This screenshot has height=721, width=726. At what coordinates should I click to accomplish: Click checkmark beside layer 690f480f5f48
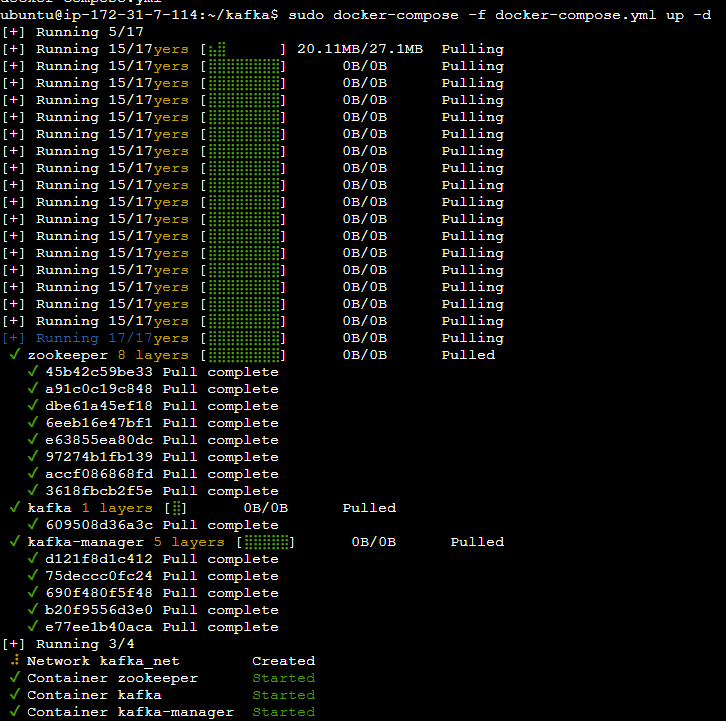click(x=32, y=592)
